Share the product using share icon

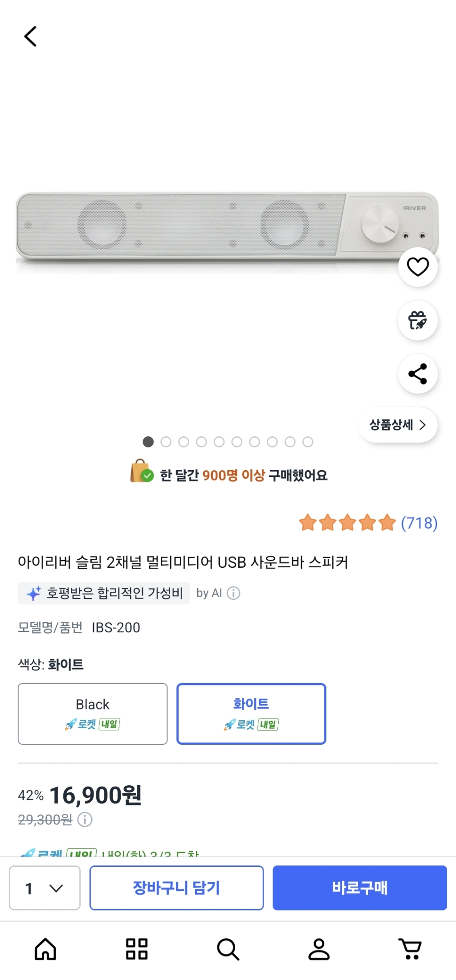tap(418, 374)
